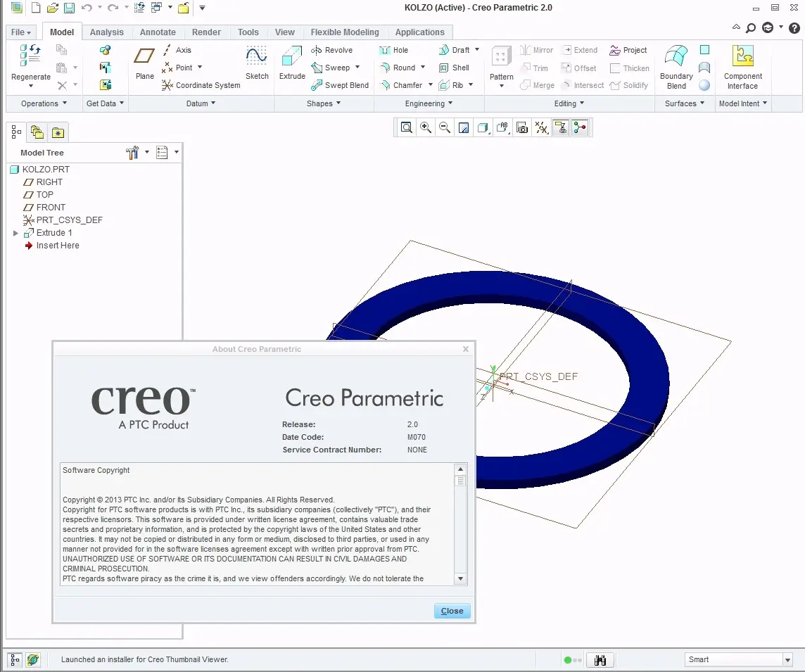This screenshot has width=805, height=672.
Task: Select the Shell tool
Action: (x=454, y=68)
